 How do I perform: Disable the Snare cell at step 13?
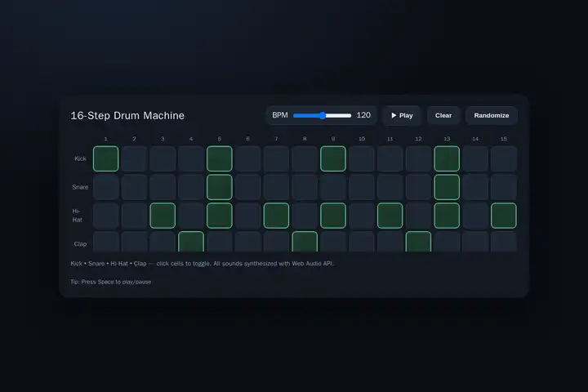pyautogui.click(x=447, y=187)
